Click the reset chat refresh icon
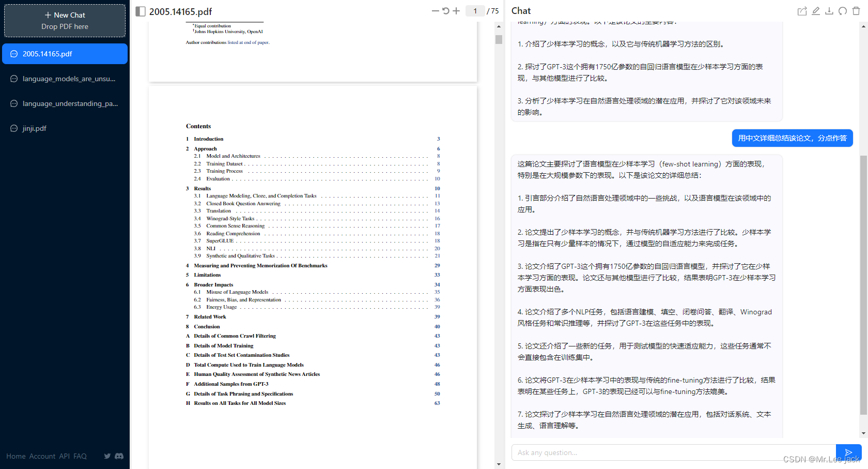868x469 pixels. coord(843,11)
